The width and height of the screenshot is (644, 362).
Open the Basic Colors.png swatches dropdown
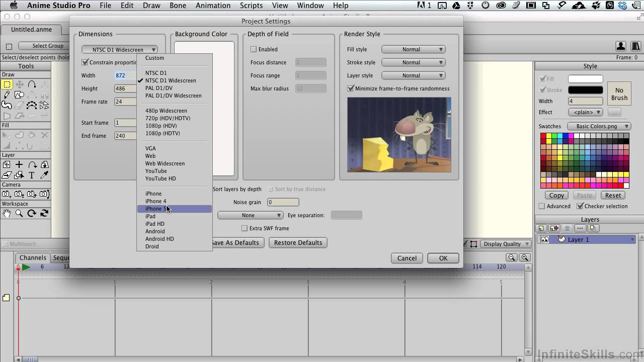coord(599,126)
